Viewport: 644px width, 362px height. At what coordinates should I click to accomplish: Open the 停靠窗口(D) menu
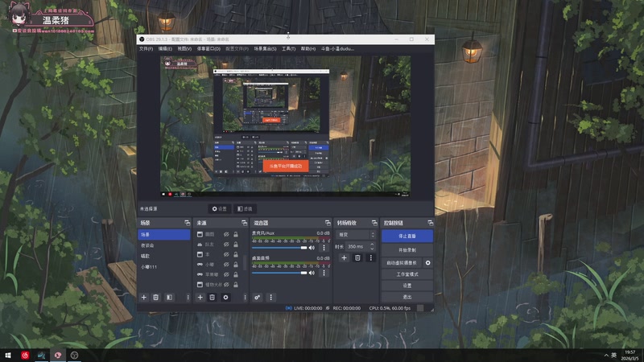point(208,49)
